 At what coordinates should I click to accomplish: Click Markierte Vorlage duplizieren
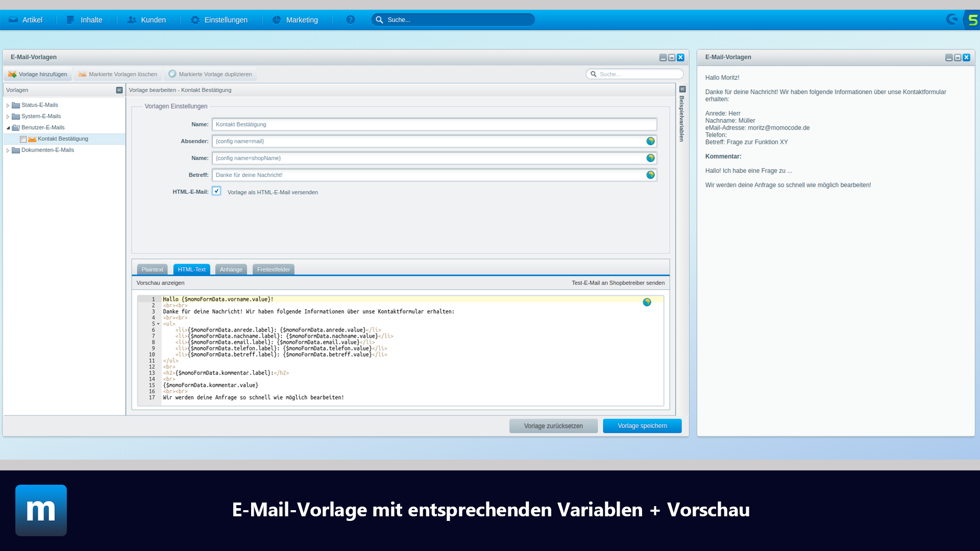(x=210, y=74)
